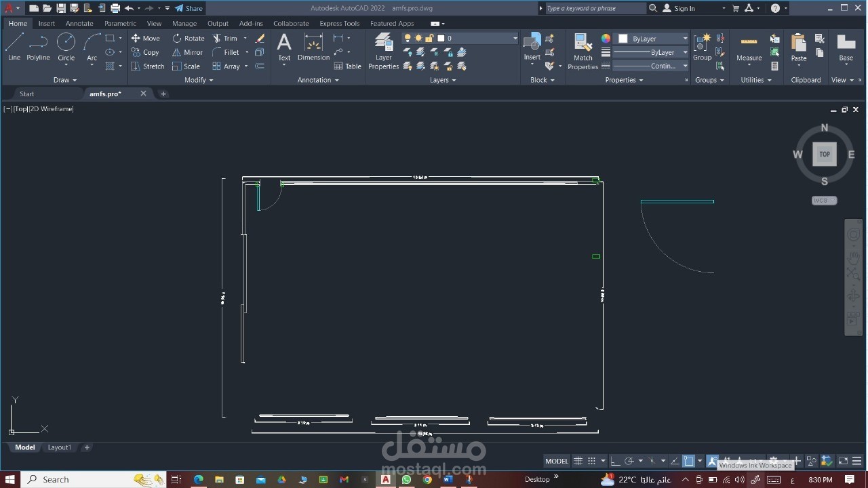This screenshot has width=868, height=488.
Task: Open the Insert ribbon tab
Action: click(x=47, y=23)
